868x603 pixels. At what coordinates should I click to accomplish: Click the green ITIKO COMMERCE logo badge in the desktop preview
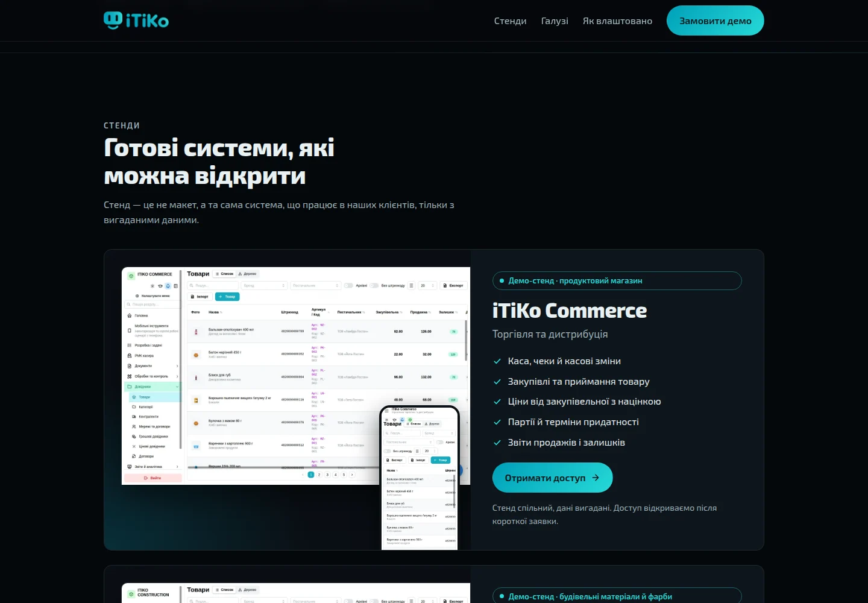point(131,276)
